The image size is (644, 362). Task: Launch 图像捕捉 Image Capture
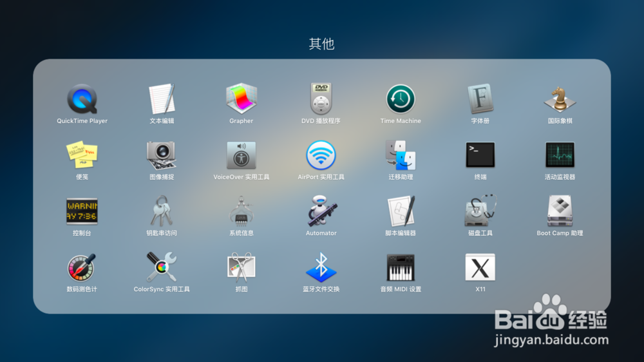pyautogui.click(x=162, y=155)
